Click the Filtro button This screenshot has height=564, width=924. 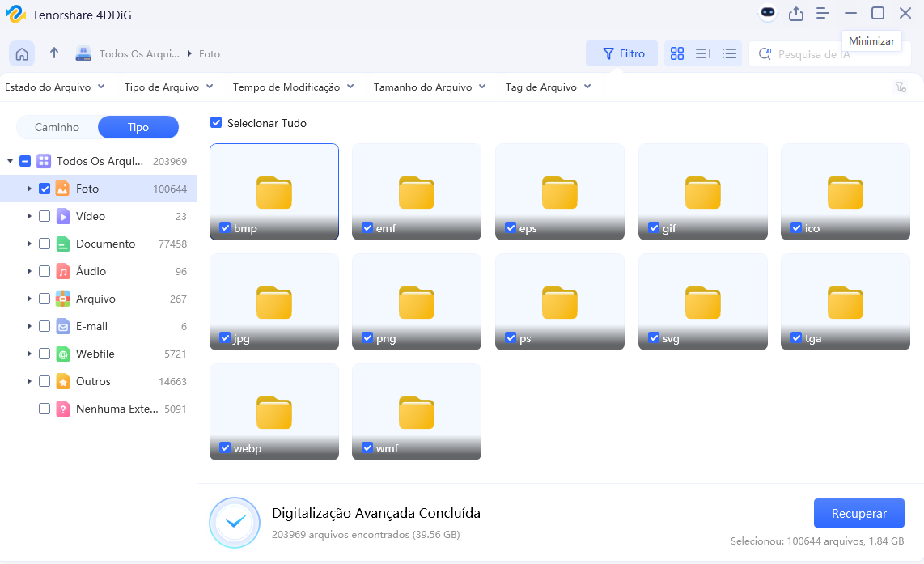[x=621, y=53]
